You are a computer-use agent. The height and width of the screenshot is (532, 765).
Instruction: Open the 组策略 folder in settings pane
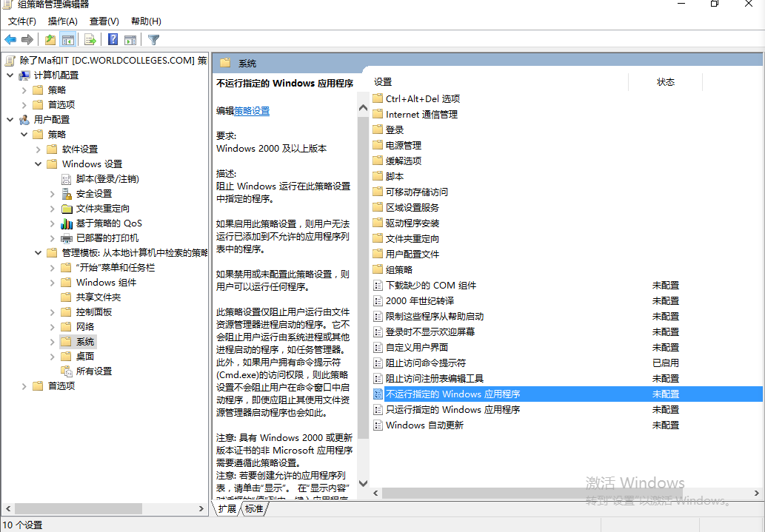tap(395, 269)
